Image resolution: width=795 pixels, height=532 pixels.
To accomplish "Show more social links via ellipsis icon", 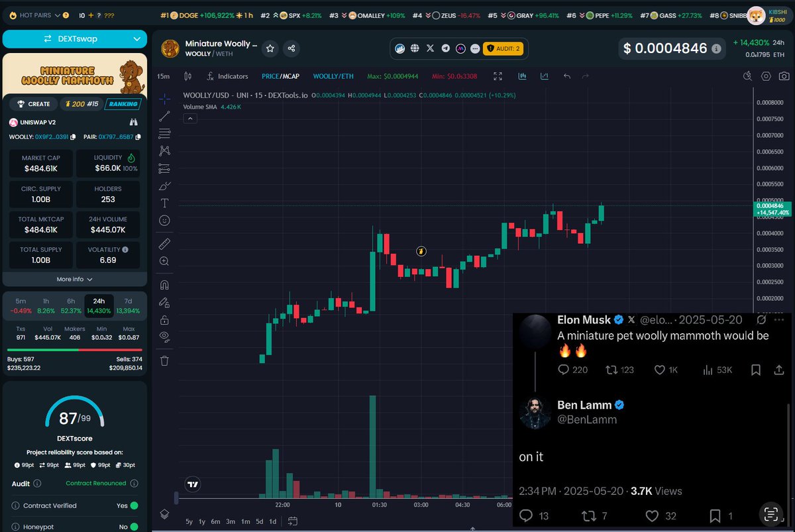I will click(475, 48).
